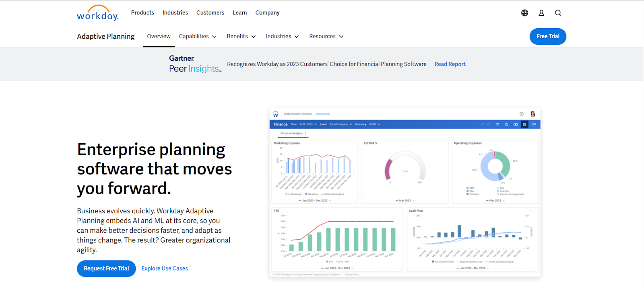The image size is (644, 293).
Task: Click the Workday logo
Action: point(98,13)
